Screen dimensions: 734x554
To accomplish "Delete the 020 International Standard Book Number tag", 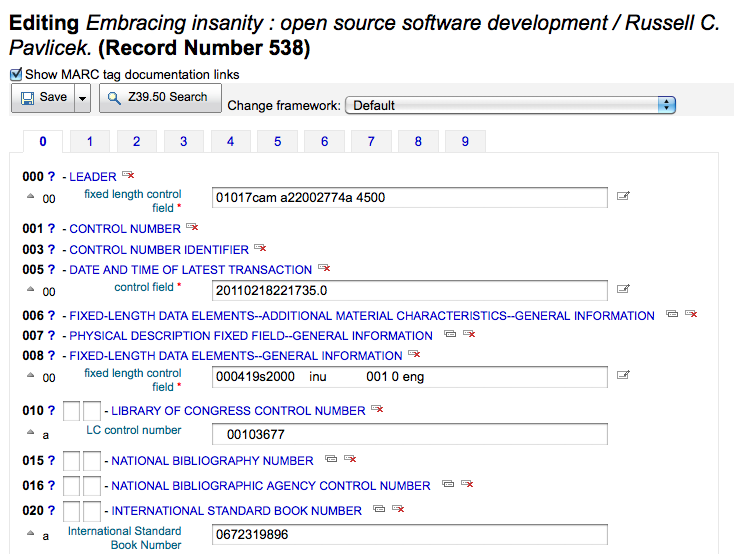I will pyautogui.click(x=398, y=510).
